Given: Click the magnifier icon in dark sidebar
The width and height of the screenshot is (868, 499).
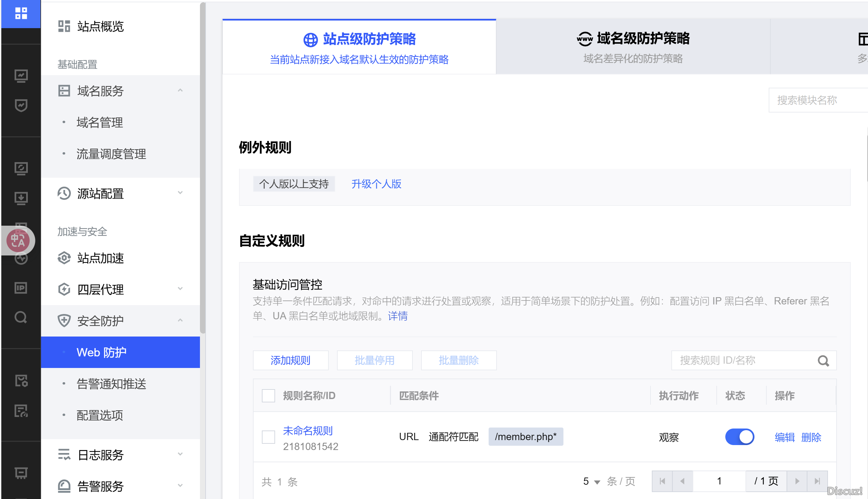Looking at the screenshot, I should click(x=21, y=318).
